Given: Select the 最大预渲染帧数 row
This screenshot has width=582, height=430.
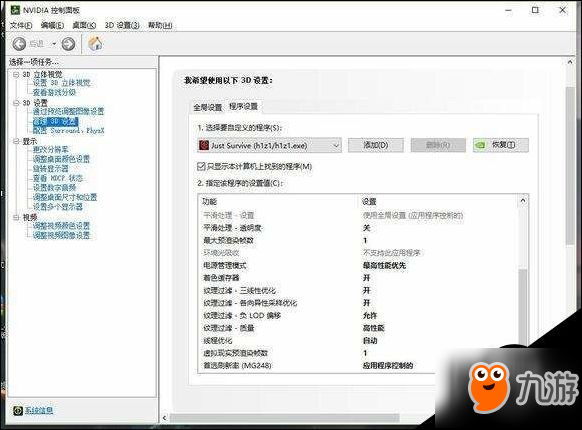Looking at the screenshot, I should (x=358, y=241).
